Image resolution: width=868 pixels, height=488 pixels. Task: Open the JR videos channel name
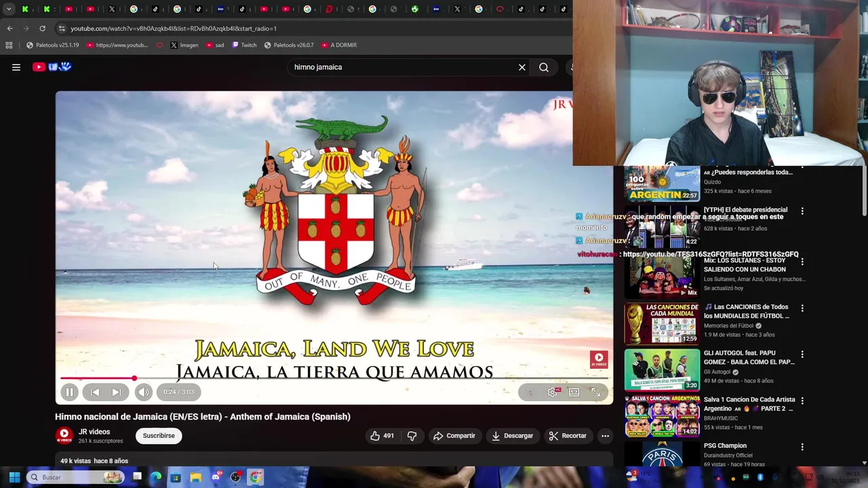(94, 432)
